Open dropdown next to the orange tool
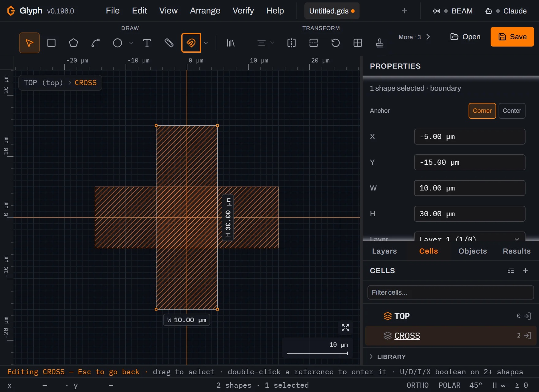 (x=206, y=43)
